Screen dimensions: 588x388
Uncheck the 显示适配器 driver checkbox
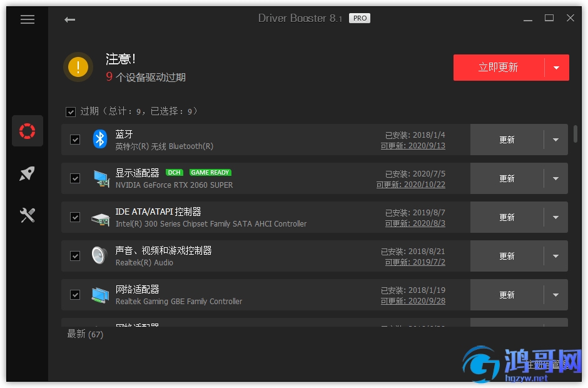click(x=75, y=178)
